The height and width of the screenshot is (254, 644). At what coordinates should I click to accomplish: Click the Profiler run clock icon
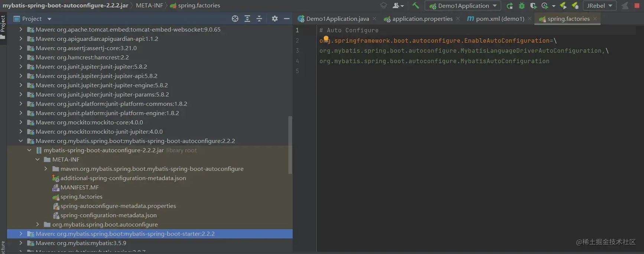(545, 6)
